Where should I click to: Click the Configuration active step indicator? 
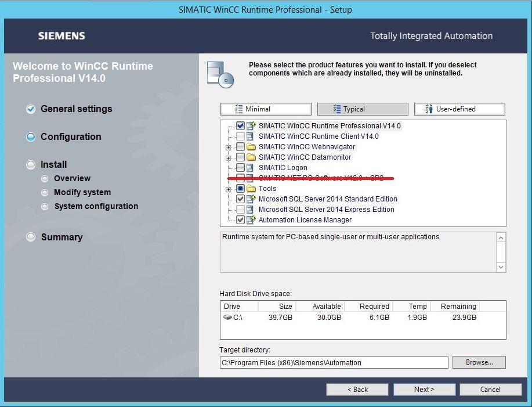click(31, 137)
